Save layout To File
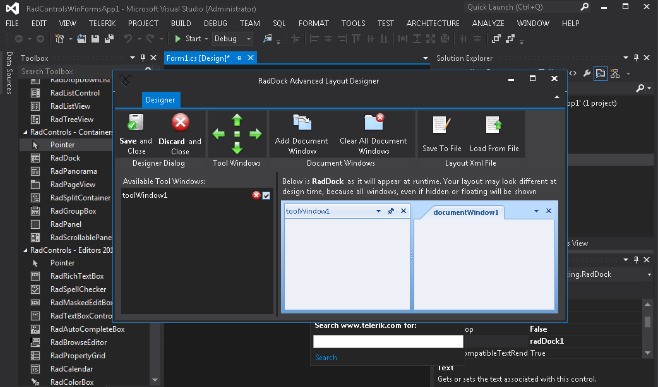The width and height of the screenshot is (658, 387). coord(441,134)
